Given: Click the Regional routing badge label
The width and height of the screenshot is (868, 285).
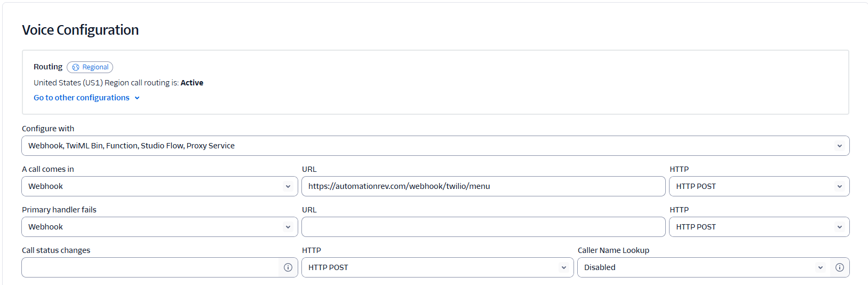Looking at the screenshot, I should coord(95,67).
